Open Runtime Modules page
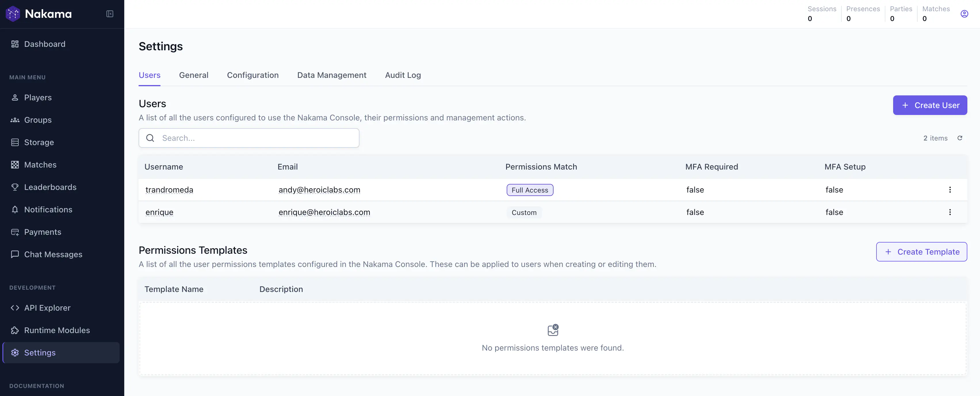 [61, 330]
